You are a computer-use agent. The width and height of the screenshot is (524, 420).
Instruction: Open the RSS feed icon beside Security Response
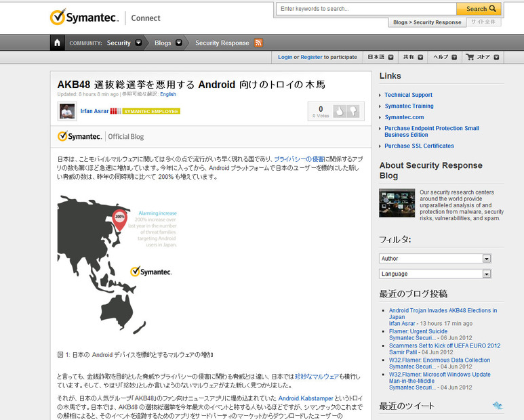(258, 43)
